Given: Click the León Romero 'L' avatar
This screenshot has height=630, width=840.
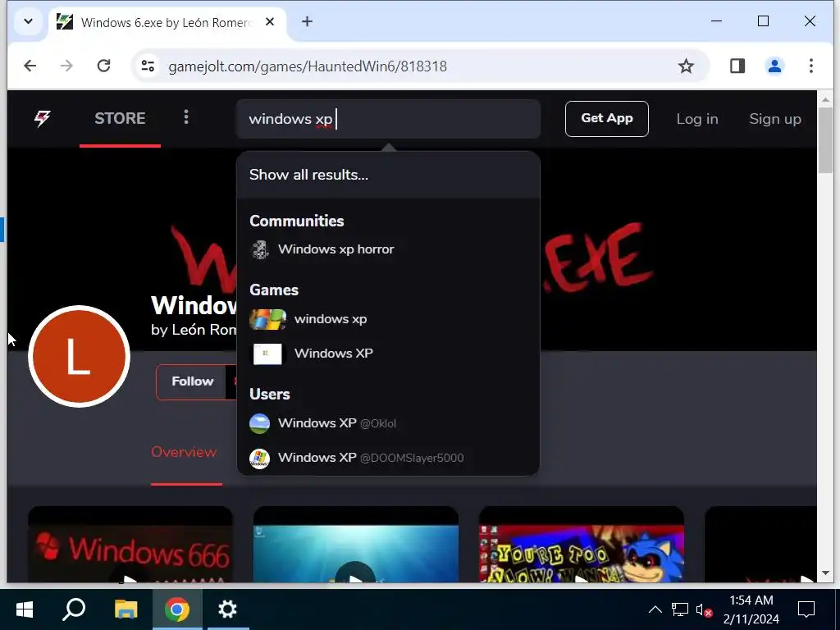Looking at the screenshot, I should click(79, 356).
